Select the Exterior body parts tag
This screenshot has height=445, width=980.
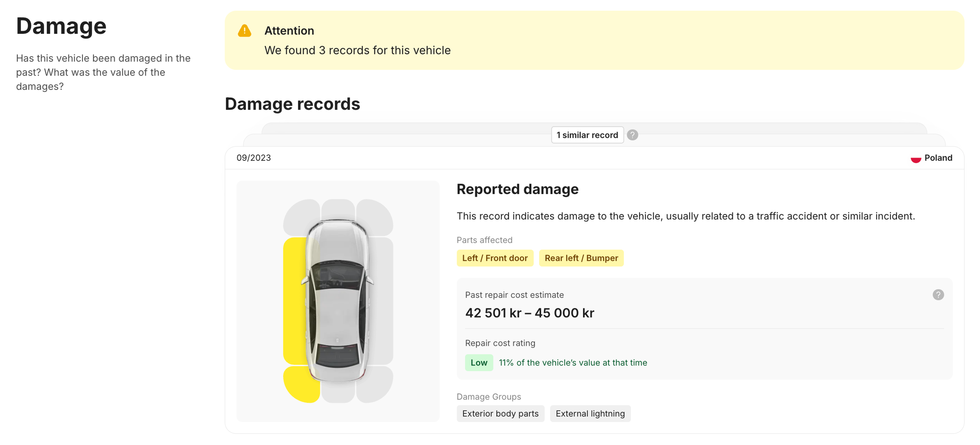click(x=500, y=413)
